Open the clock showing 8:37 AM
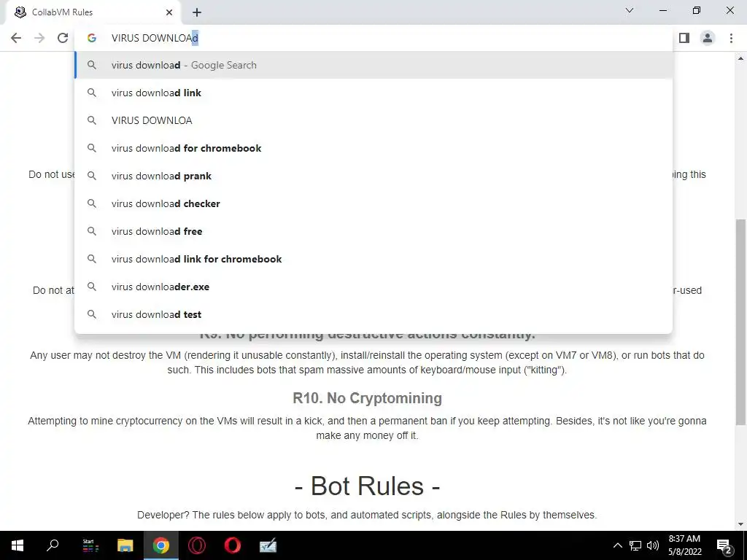Image resolution: width=747 pixels, height=560 pixels. point(684,545)
